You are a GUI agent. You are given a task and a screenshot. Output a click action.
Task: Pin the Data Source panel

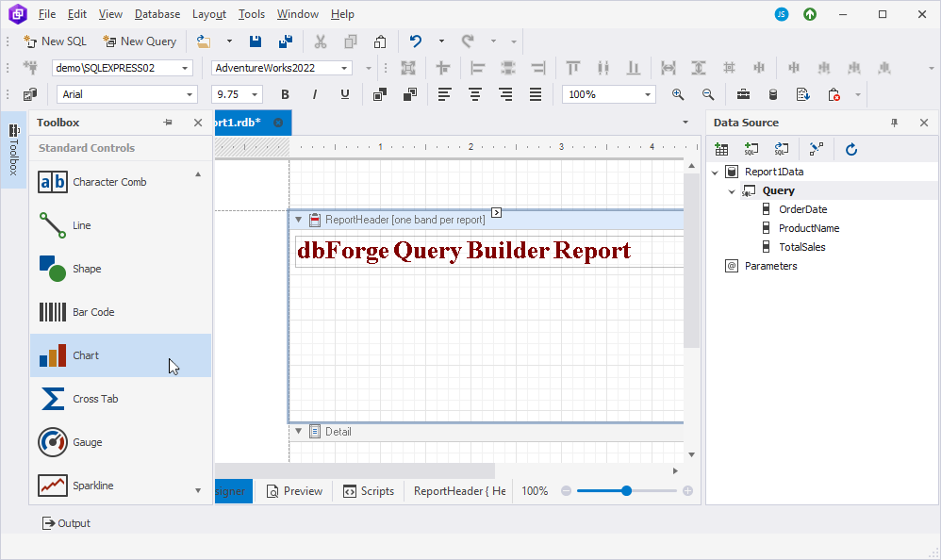[894, 123]
